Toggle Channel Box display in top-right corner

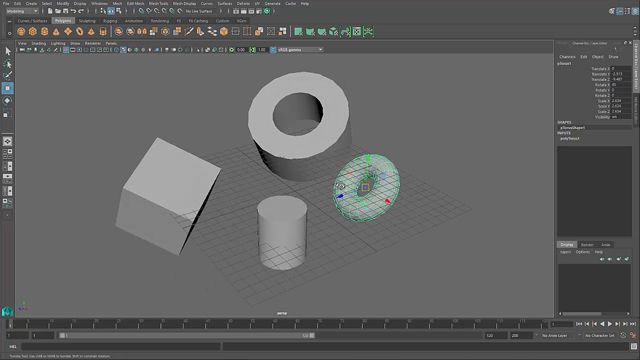[x=635, y=11]
